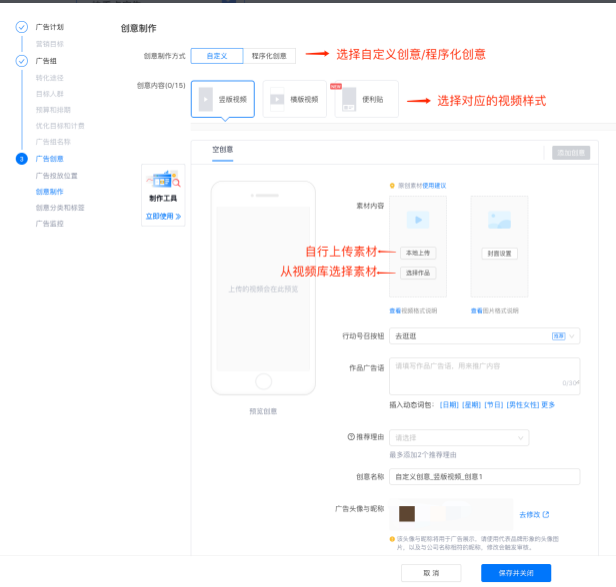Go to 广告监控 in sidebar
Viewport: 616px width, 587px height.
[50, 224]
